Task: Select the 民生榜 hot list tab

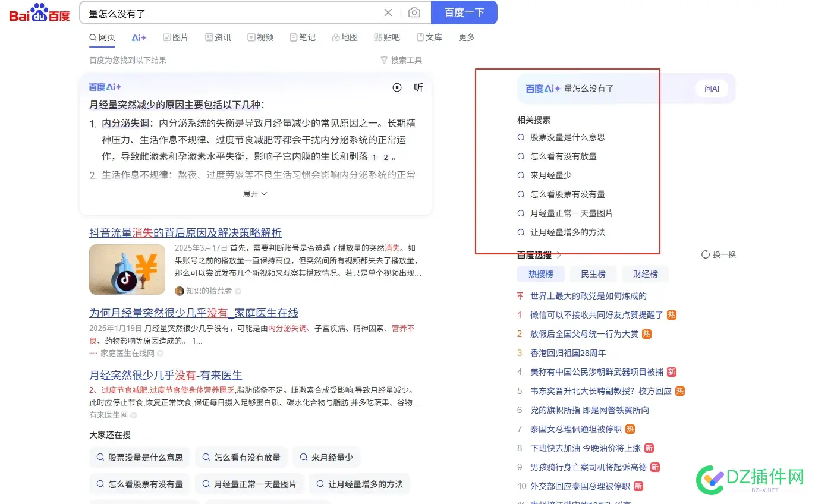Action: point(593,274)
